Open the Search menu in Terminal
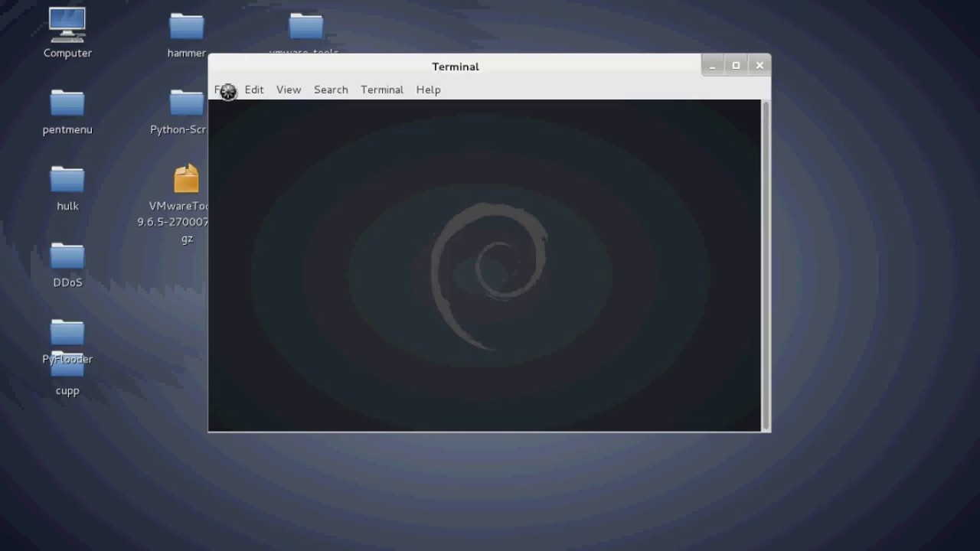Screen dimensions: 980x551 [x=331, y=90]
